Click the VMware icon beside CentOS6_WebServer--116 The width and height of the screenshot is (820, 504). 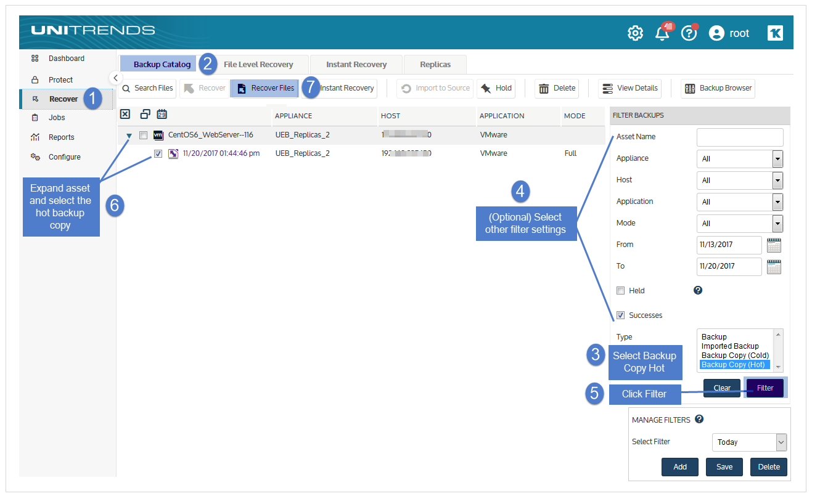point(158,136)
